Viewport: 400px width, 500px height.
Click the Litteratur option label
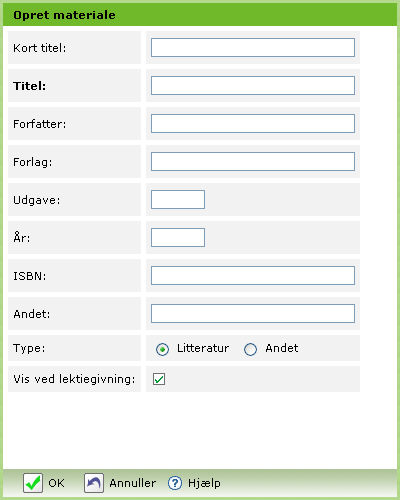click(x=203, y=348)
